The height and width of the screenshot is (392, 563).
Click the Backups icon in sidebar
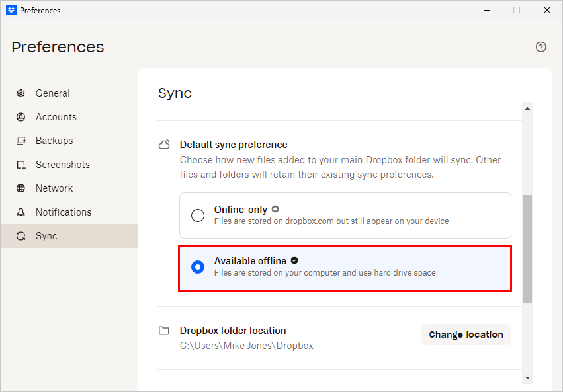[21, 141]
